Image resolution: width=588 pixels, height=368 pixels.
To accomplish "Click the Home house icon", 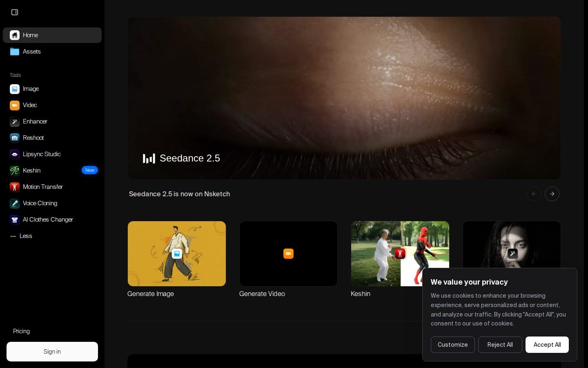I will (x=15, y=35).
